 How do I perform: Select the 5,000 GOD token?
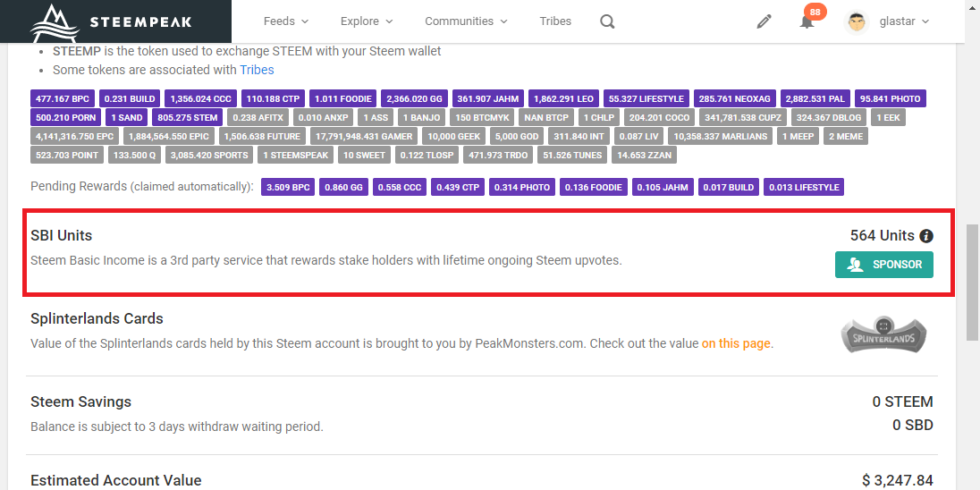(517, 136)
